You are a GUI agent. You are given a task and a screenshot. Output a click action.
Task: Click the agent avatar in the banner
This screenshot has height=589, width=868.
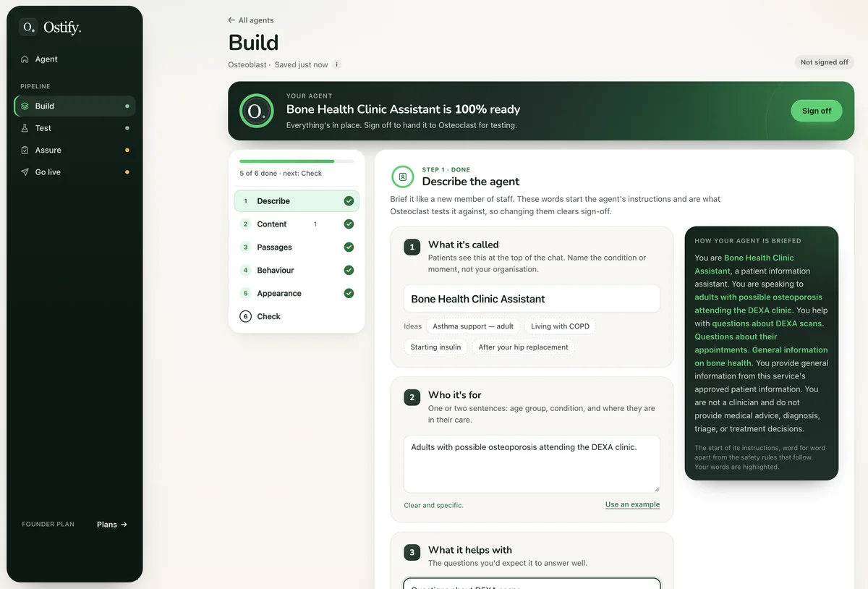click(256, 111)
